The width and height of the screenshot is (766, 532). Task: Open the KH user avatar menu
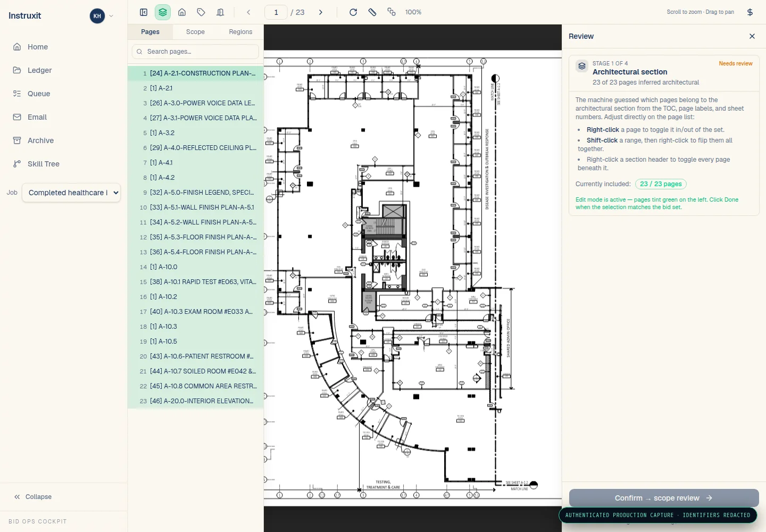97,16
